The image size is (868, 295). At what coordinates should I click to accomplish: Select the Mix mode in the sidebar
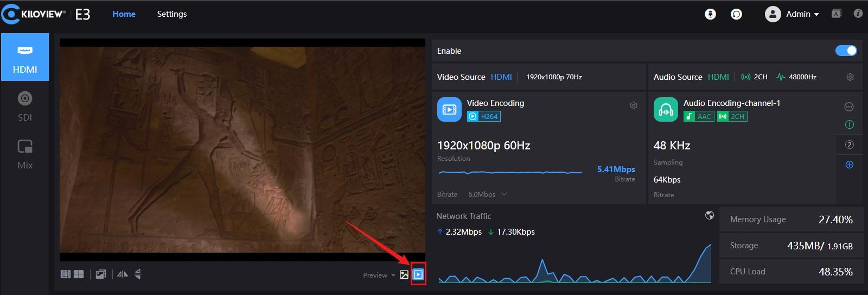click(25, 154)
